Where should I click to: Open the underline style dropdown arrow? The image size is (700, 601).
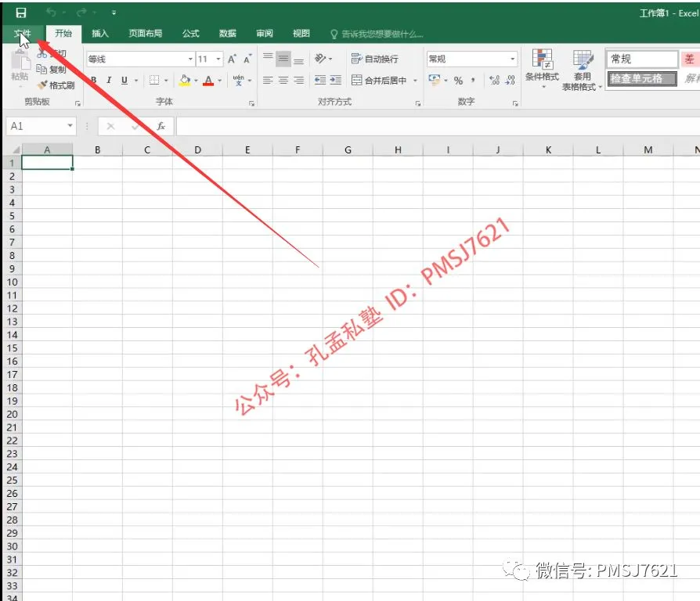click(136, 81)
